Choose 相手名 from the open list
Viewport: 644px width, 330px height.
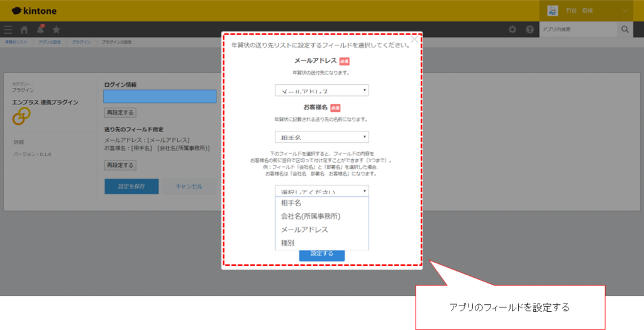(291, 203)
